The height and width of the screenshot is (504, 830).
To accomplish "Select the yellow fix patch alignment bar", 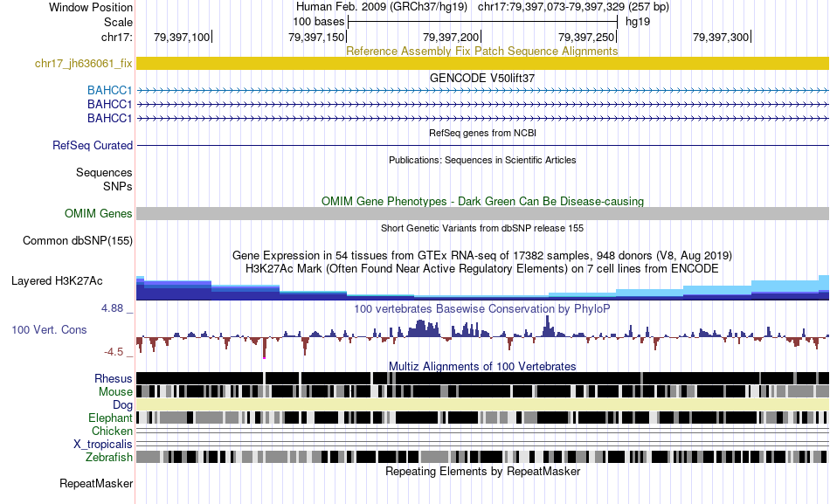I will tap(482, 63).
